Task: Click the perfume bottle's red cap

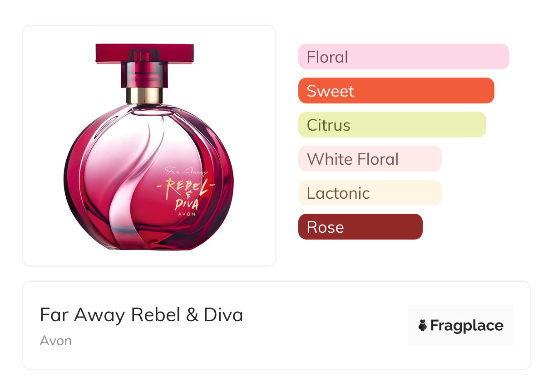Action: [x=144, y=53]
